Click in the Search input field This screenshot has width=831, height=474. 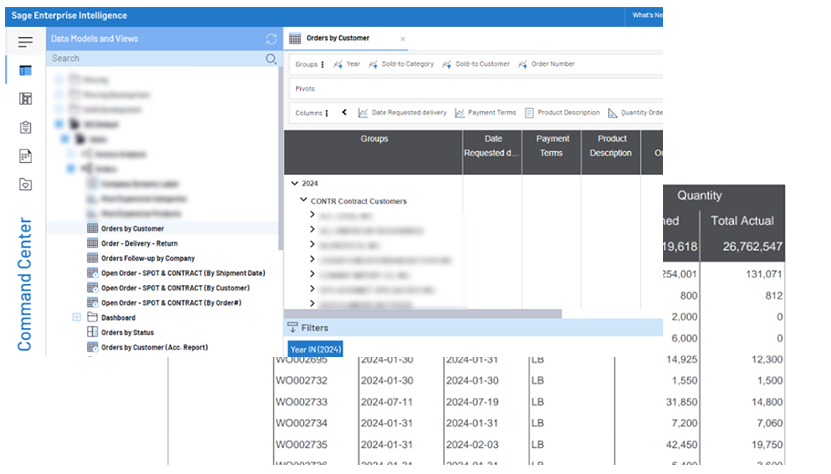[156, 58]
